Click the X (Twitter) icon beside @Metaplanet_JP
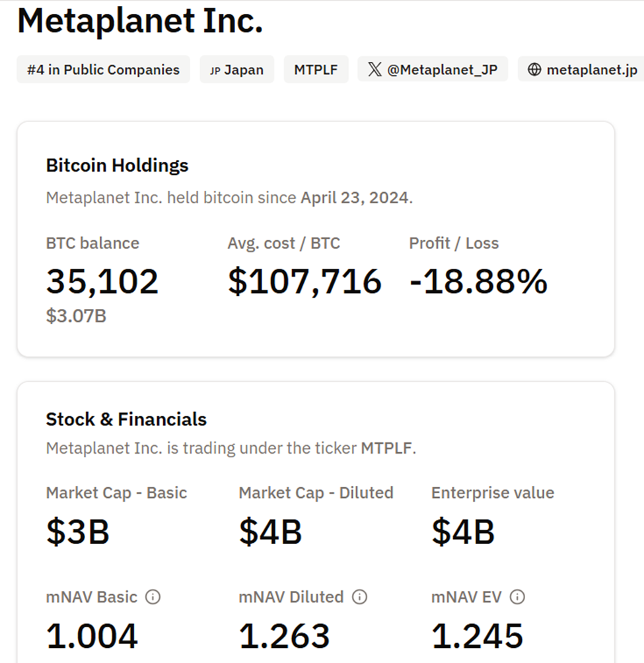The image size is (644, 663). click(x=374, y=69)
